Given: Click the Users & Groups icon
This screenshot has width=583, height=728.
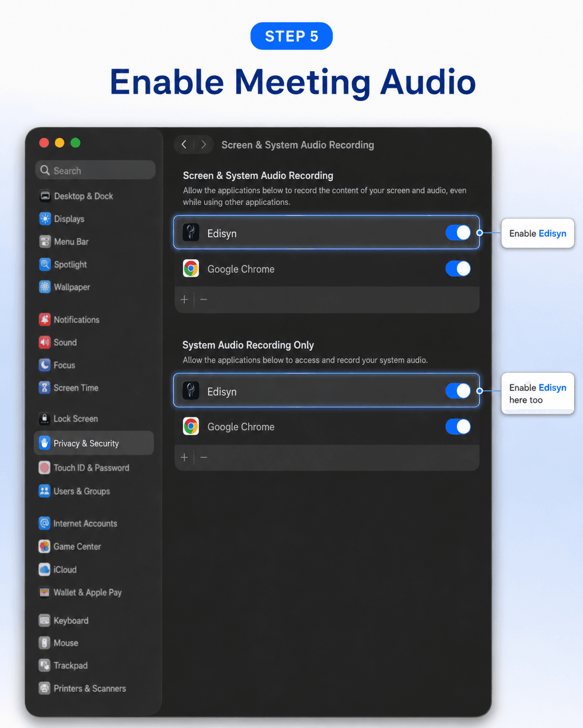Looking at the screenshot, I should pyautogui.click(x=45, y=491).
